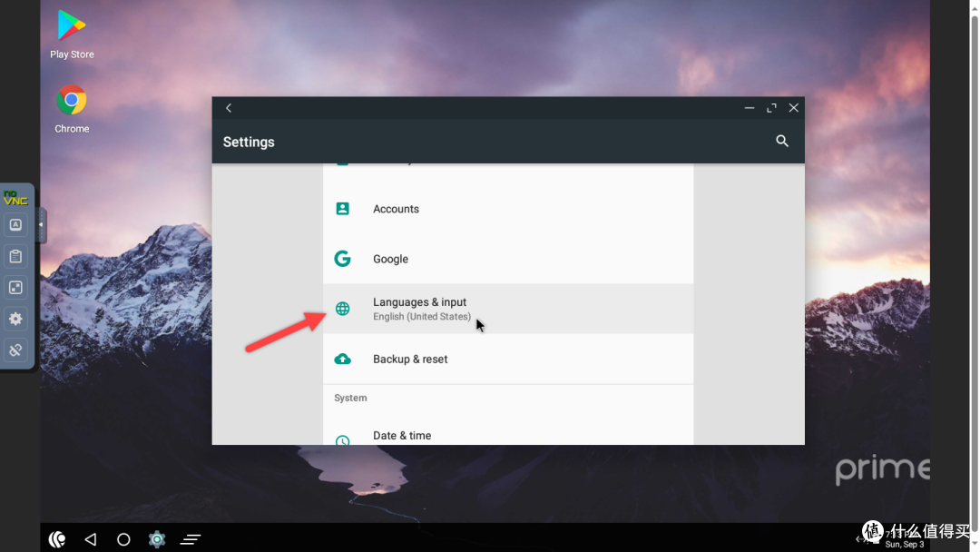This screenshot has height=552, width=980.
Task: Collapse the noVNC control bar handle
Action: coord(41,225)
